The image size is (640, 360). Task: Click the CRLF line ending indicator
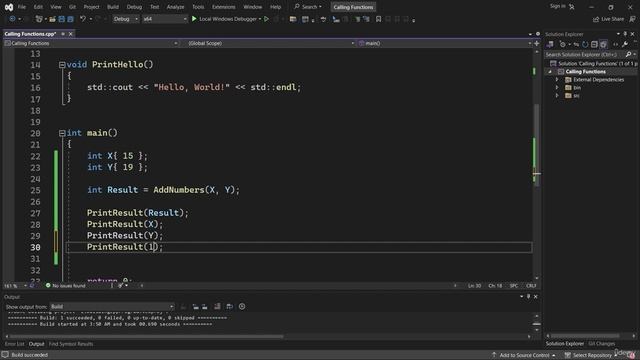[x=531, y=286]
